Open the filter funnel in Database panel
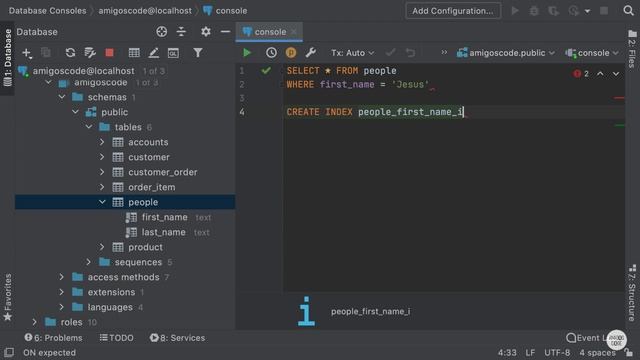Image resolution: width=640 pixels, height=360 pixels. pyautogui.click(x=198, y=53)
